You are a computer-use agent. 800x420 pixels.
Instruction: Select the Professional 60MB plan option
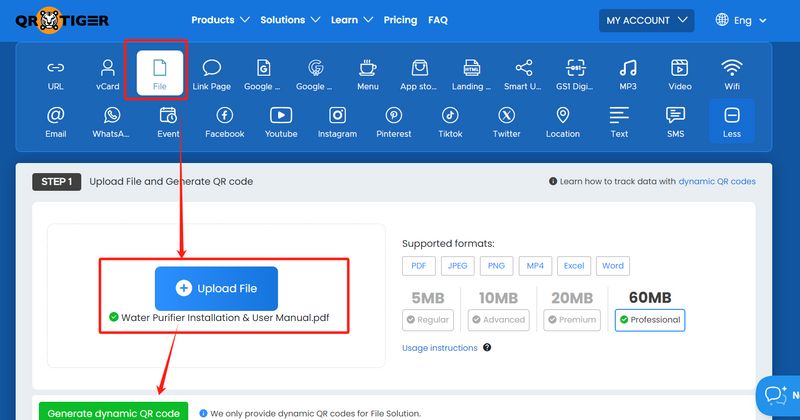tap(650, 319)
